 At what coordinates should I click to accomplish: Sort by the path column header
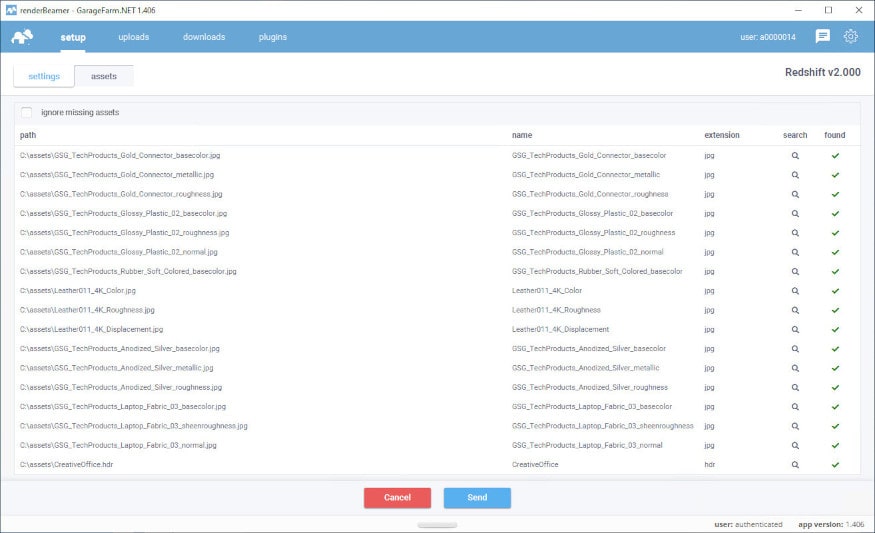click(28, 135)
